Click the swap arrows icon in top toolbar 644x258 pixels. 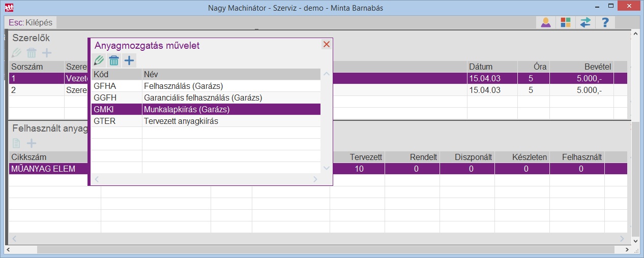pos(586,23)
